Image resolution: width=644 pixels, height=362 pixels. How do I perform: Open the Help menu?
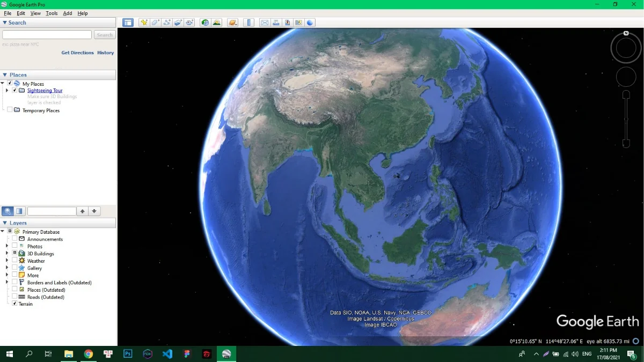83,13
